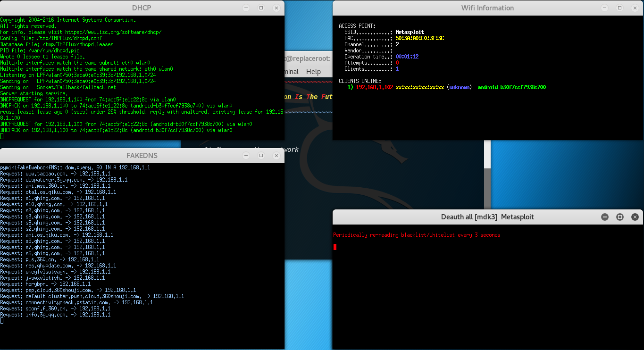The width and height of the screenshot is (644, 350).
Task: Maximize the FAKEDNS window
Action: point(261,155)
